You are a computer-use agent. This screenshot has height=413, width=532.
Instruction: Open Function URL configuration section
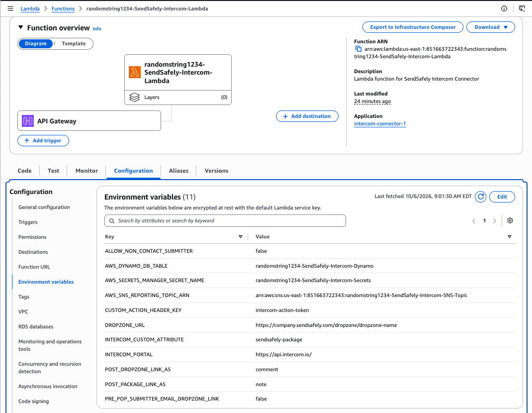click(x=34, y=267)
